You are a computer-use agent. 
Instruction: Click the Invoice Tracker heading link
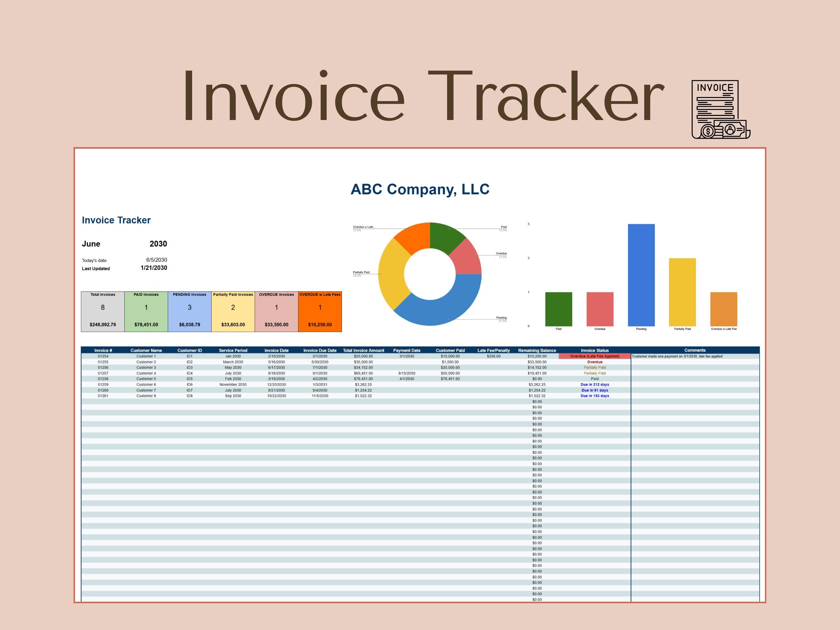click(x=116, y=220)
